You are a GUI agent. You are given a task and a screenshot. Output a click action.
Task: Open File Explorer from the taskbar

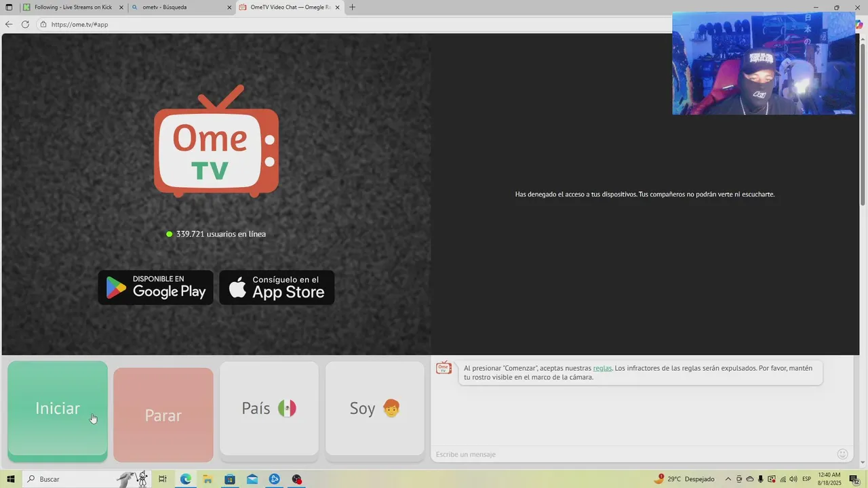[x=208, y=479]
